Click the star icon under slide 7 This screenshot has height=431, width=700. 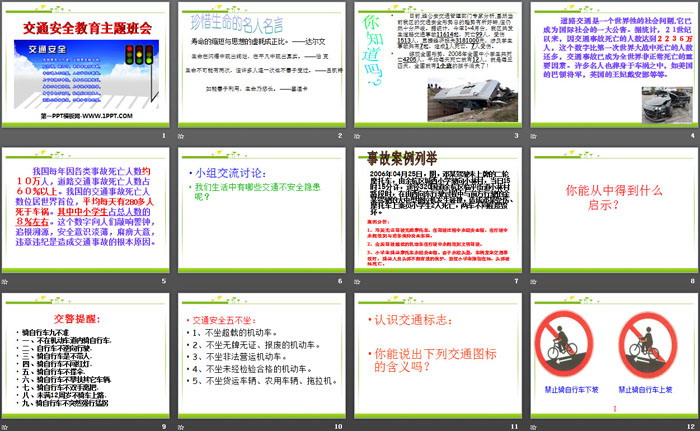point(358,278)
